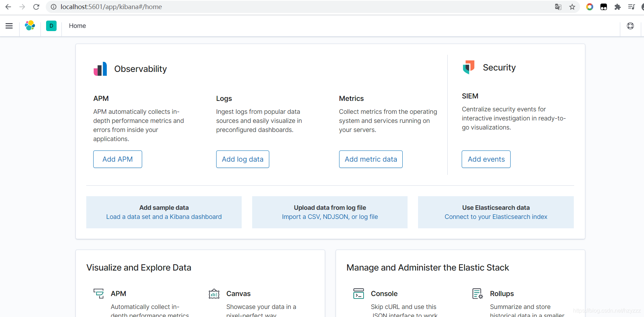Viewport: 644px width, 317px height.
Task: Go back using browser back arrow
Action: [x=8, y=7]
